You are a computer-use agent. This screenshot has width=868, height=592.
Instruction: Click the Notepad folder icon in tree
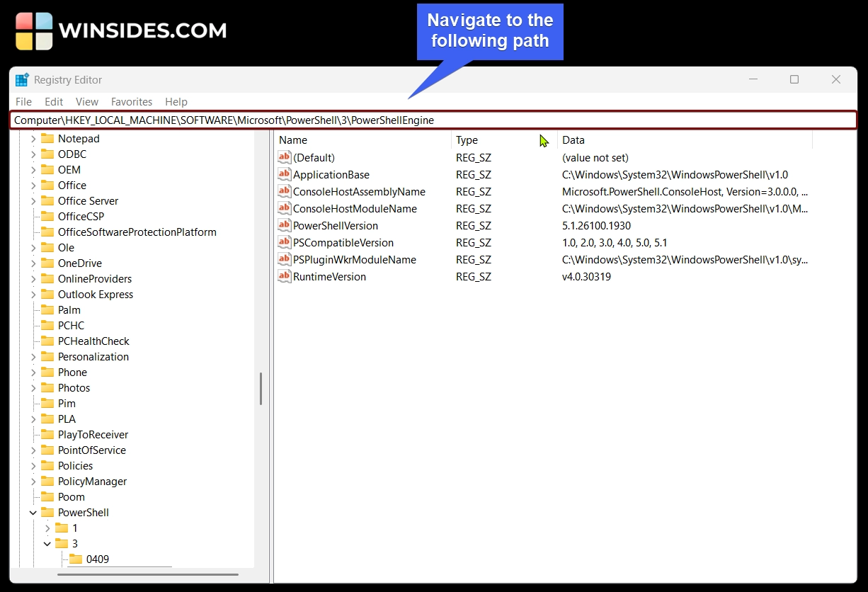click(x=47, y=138)
